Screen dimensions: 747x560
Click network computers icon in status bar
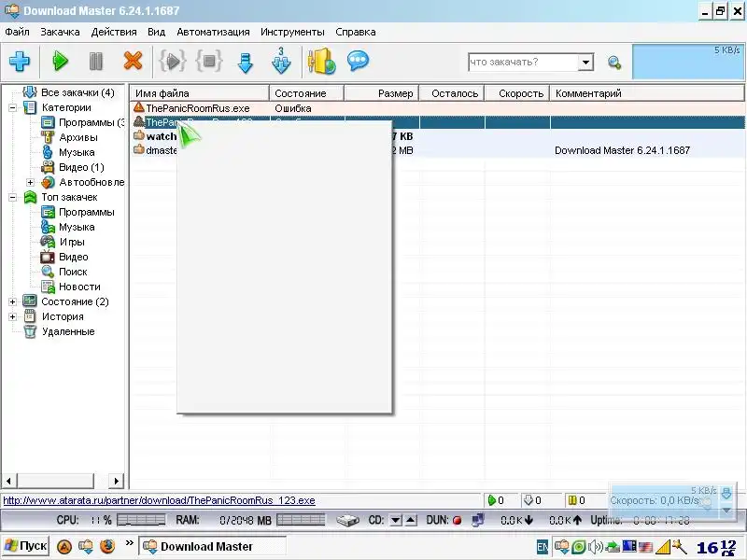[478, 521]
